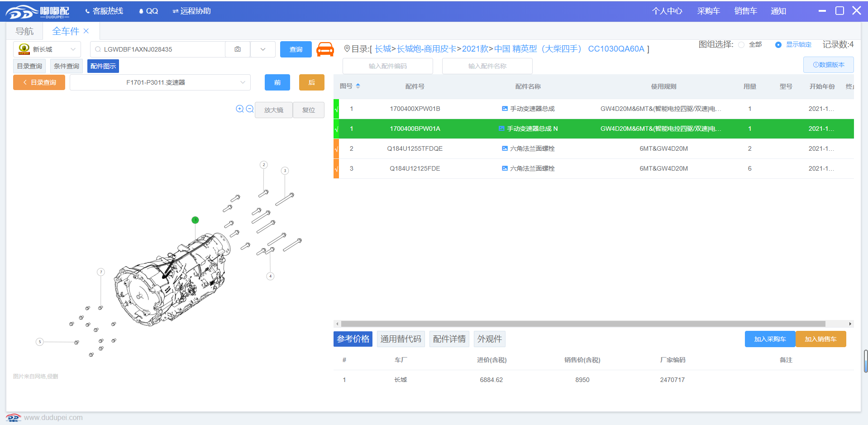
Task: Switch to the 导航 tab
Action: tap(24, 31)
